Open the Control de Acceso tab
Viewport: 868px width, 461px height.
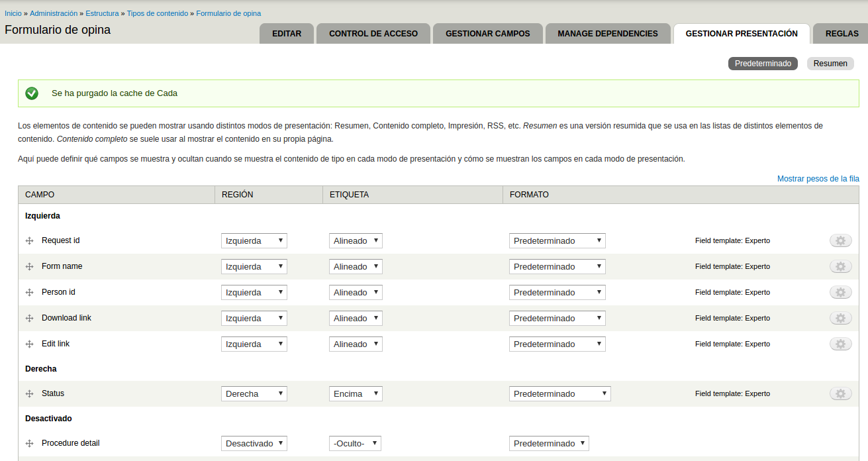tap(373, 34)
